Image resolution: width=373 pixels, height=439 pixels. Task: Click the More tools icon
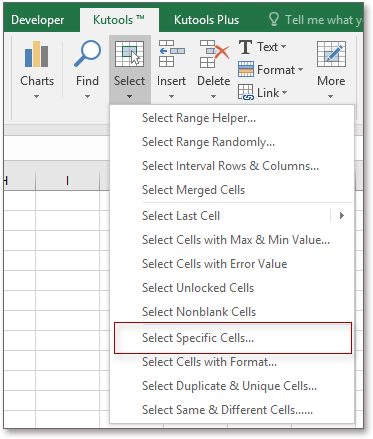click(x=331, y=54)
